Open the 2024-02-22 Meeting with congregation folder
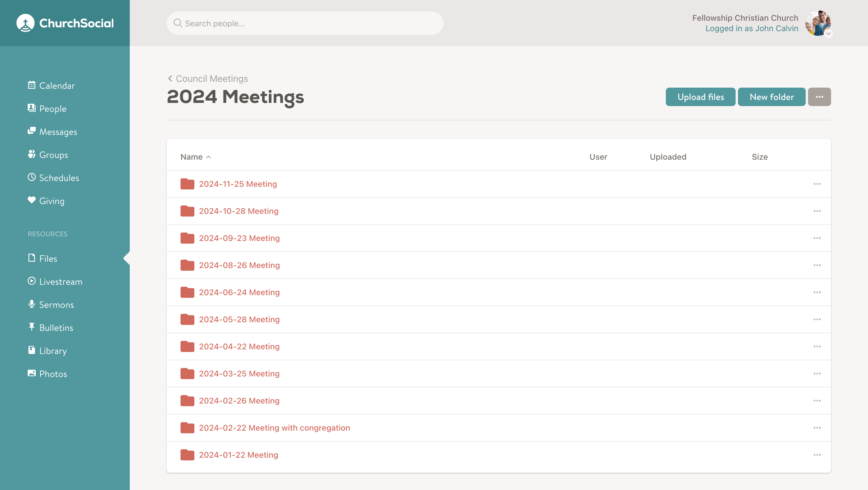Screen dimensions: 868x490 tap(275, 427)
